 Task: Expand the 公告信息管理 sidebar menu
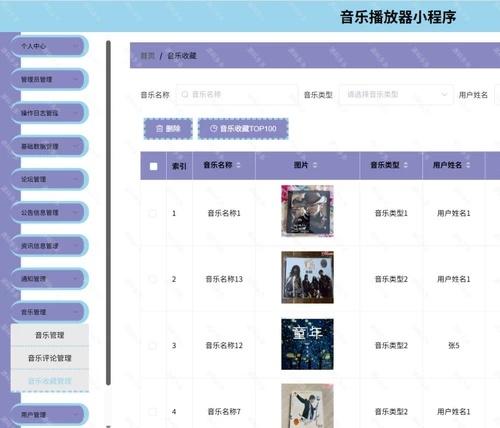coord(49,212)
